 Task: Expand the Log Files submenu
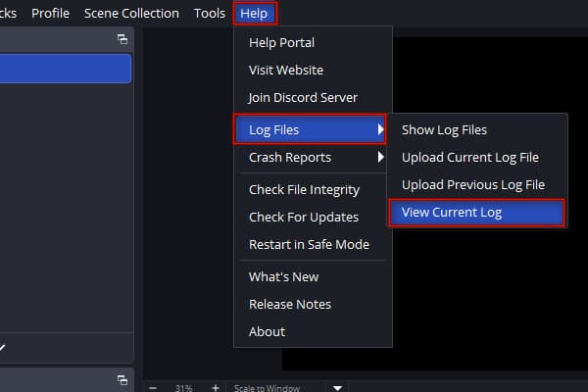pyautogui.click(x=310, y=129)
